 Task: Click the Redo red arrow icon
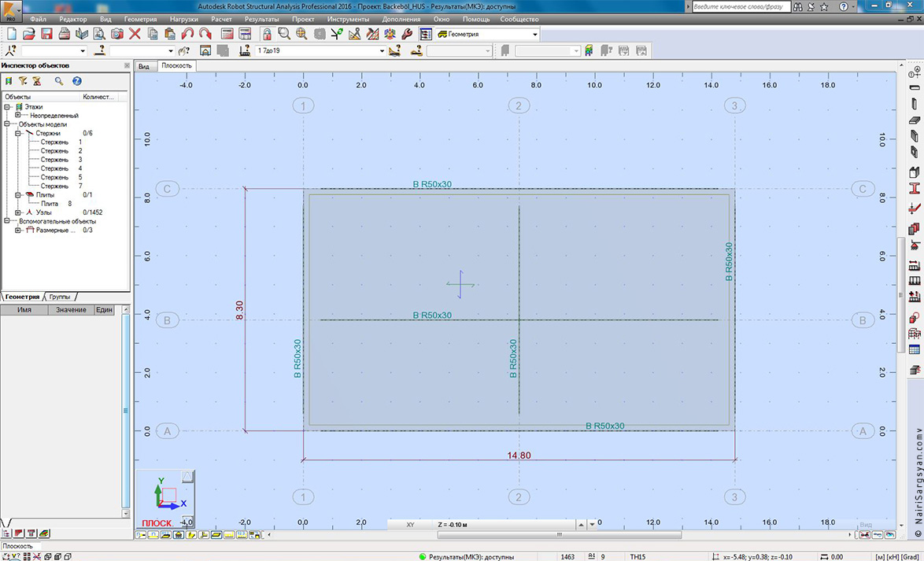tap(205, 34)
